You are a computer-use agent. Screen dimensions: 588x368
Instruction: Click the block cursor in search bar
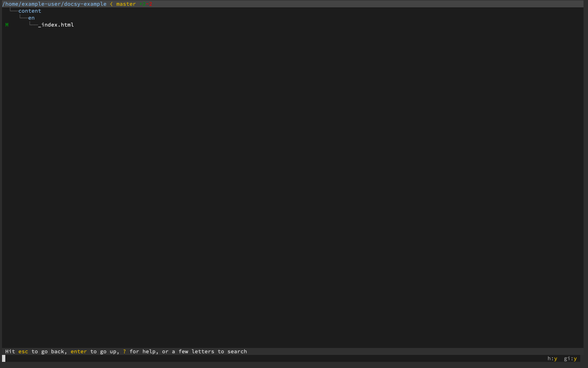click(x=3, y=359)
